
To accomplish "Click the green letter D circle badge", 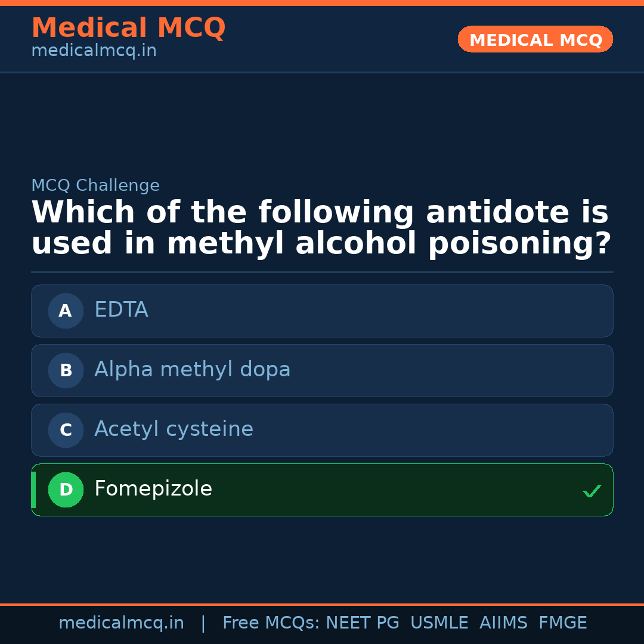I will click(66, 490).
